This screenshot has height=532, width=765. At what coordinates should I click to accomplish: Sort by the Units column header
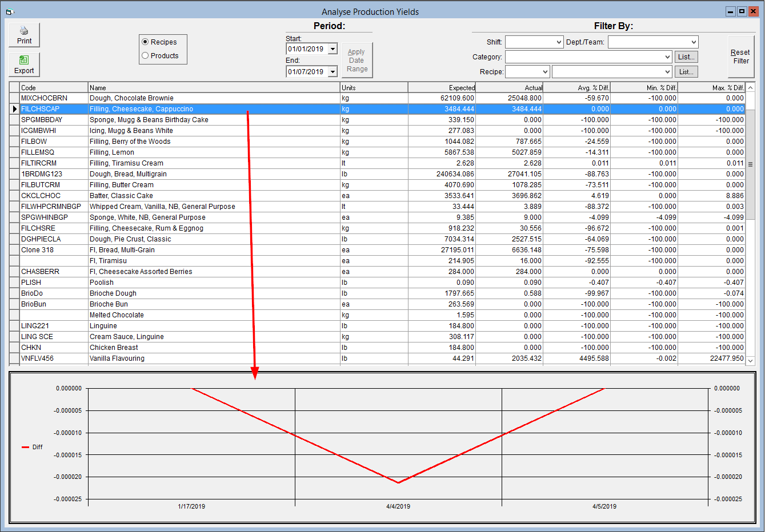coord(374,87)
